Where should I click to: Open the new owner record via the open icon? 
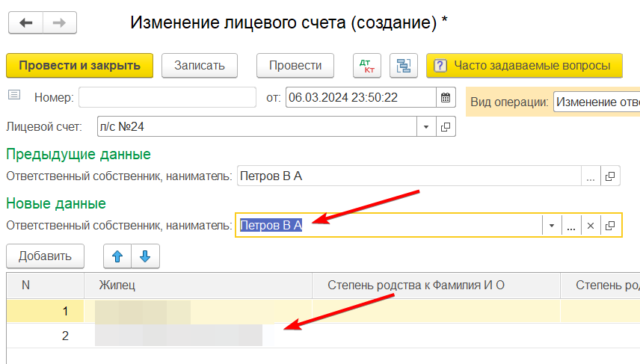click(x=610, y=225)
